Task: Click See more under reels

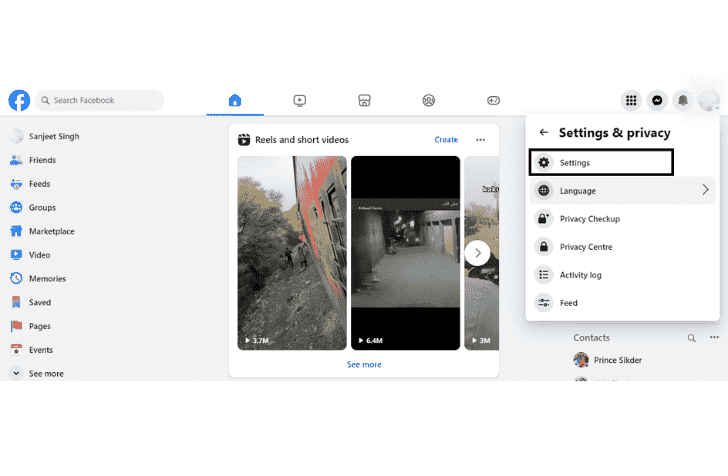Action: (x=364, y=365)
